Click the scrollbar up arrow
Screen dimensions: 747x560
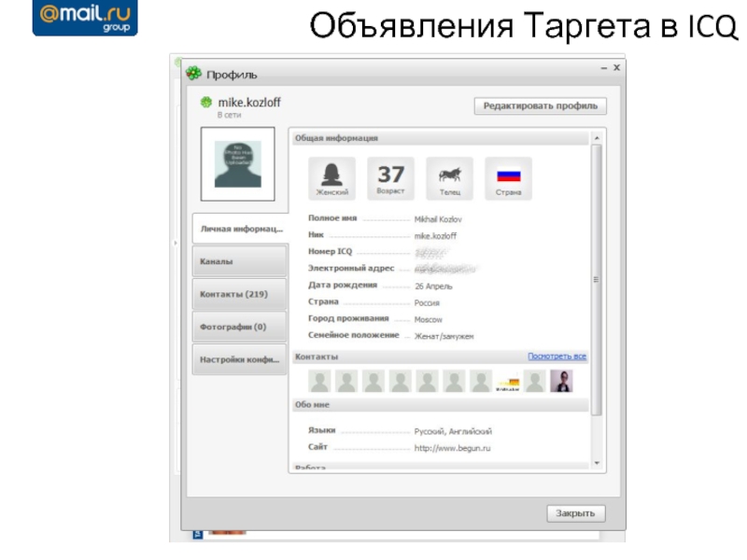coord(597,138)
